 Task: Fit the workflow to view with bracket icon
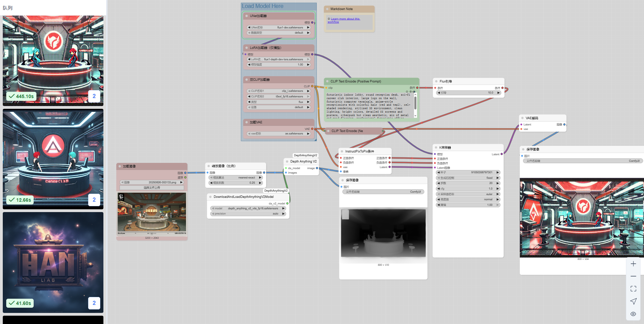click(x=633, y=288)
